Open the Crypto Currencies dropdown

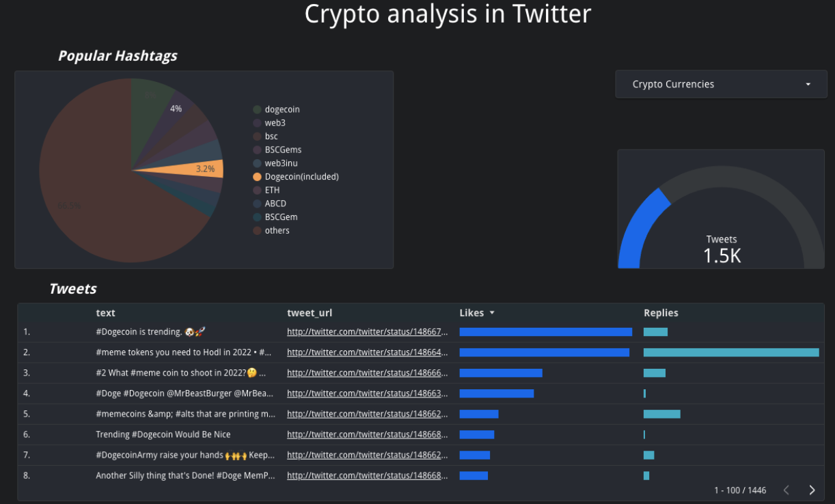721,84
